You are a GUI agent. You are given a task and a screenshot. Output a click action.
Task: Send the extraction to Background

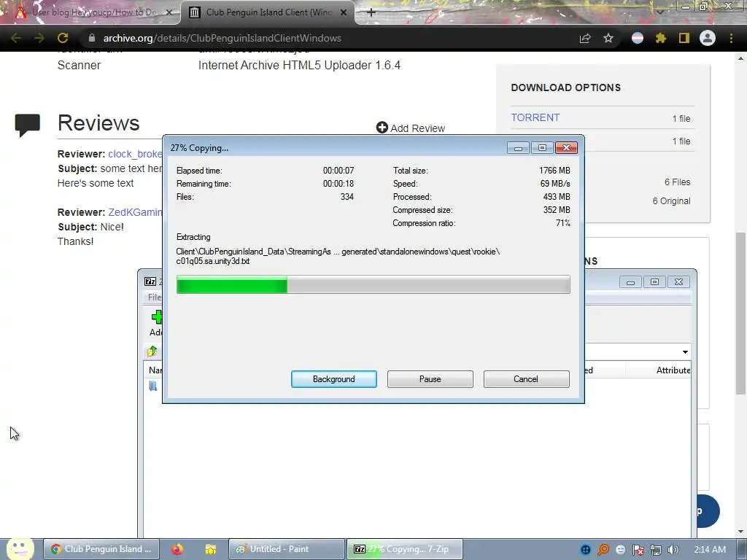click(333, 379)
